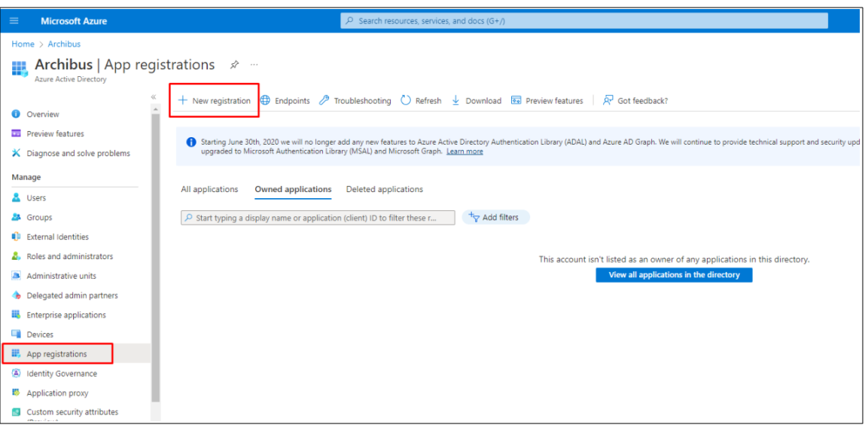Viewport: 868px width, 431px height.
Task: Click the Endpoints globe icon
Action: [x=265, y=100]
